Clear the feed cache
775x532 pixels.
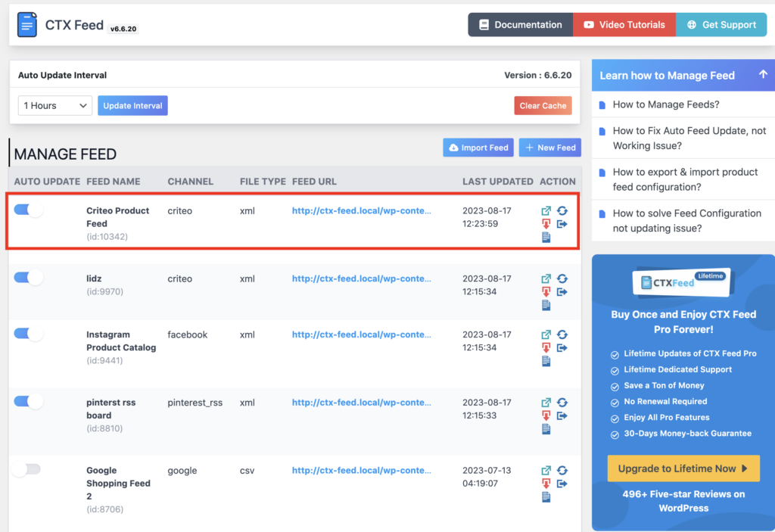click(x=543, y=106)
